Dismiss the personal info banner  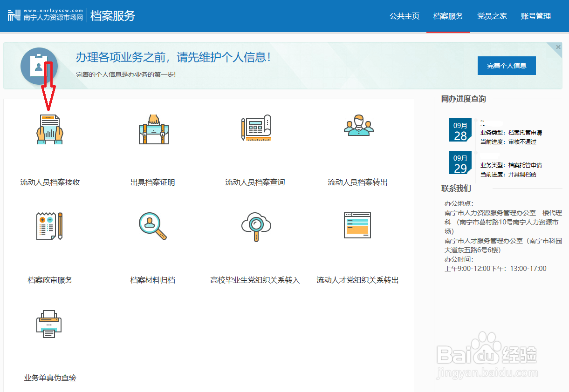(x=558, y=46)
